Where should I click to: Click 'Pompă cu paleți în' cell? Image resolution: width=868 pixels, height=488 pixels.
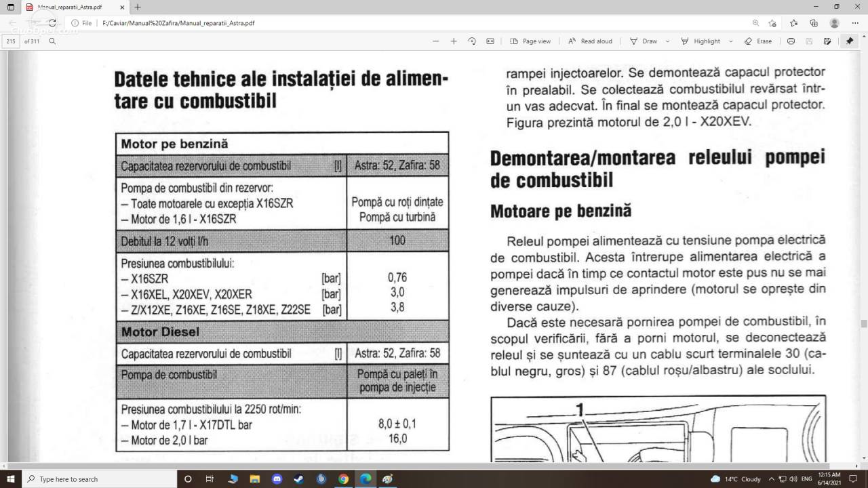pyautogui.click(x=397, y=374)
